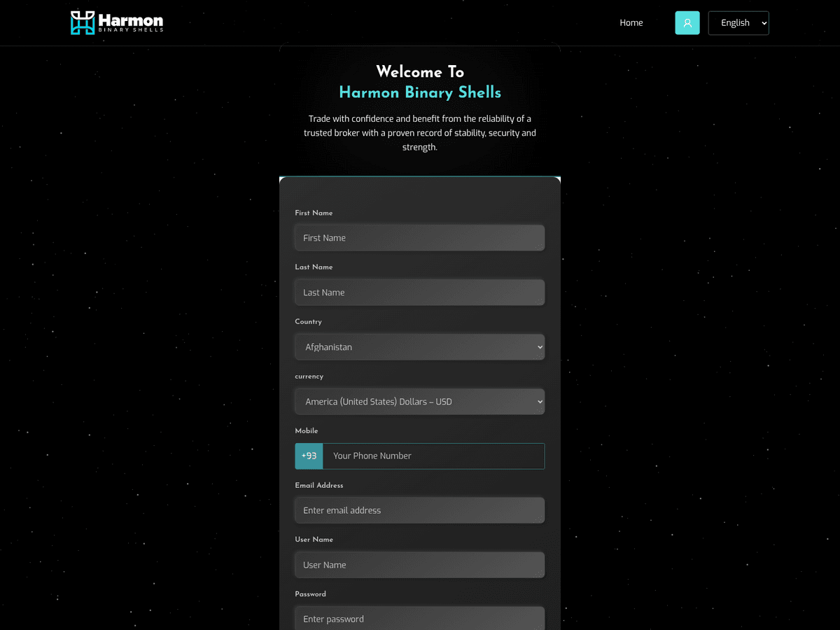Image resolution: width=840 pixels, height=630 pixels.
Task: Open the English language dropdown
Action: click(x=738, y=22)
